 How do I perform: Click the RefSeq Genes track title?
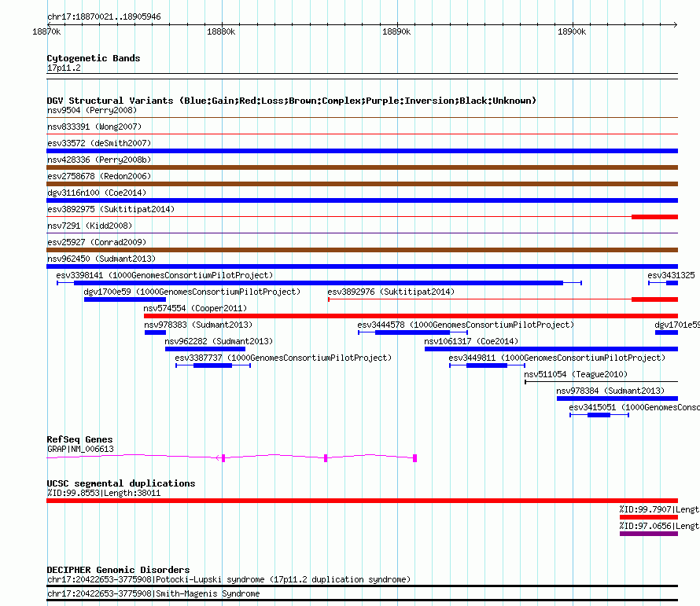(x=79, y=439)
